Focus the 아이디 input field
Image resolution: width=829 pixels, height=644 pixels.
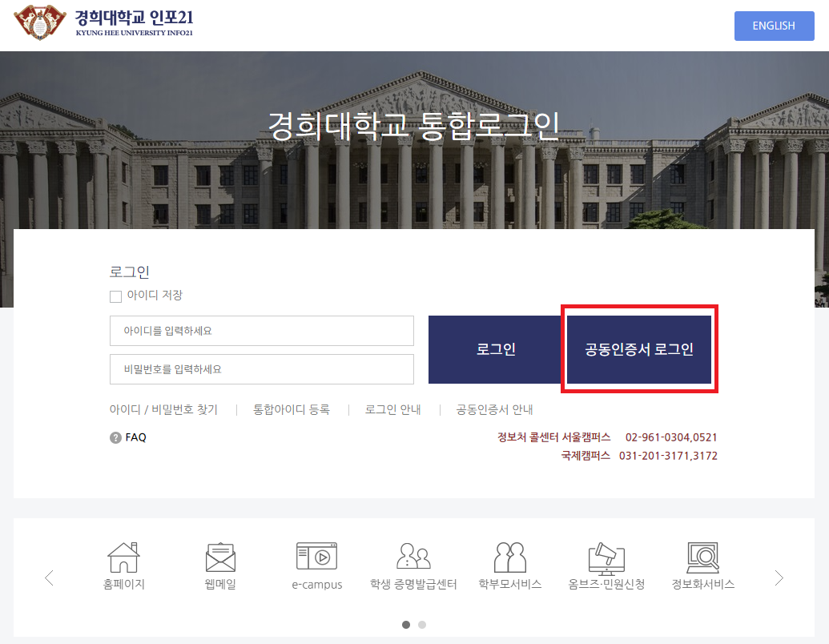coord(261,330)
